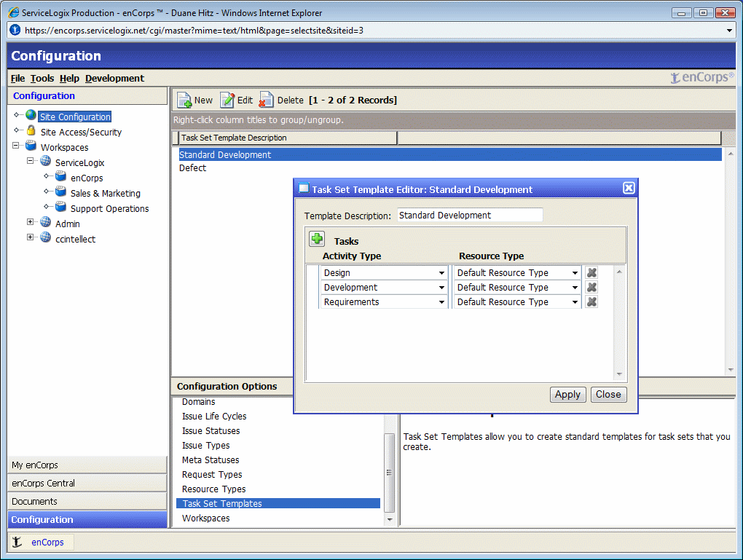Expand the ccintellect tree node
This screenshot has height=560, width=743.
click(31, 237)
